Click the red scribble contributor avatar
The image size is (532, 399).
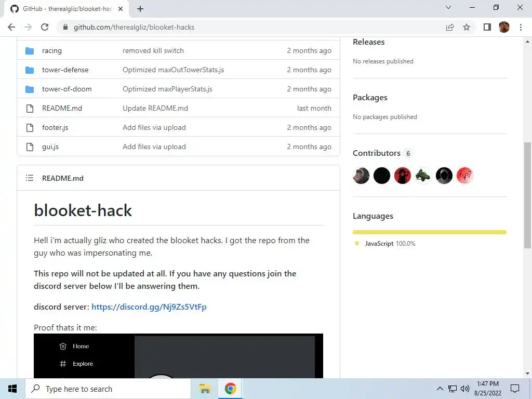click(x=465, y=176)
